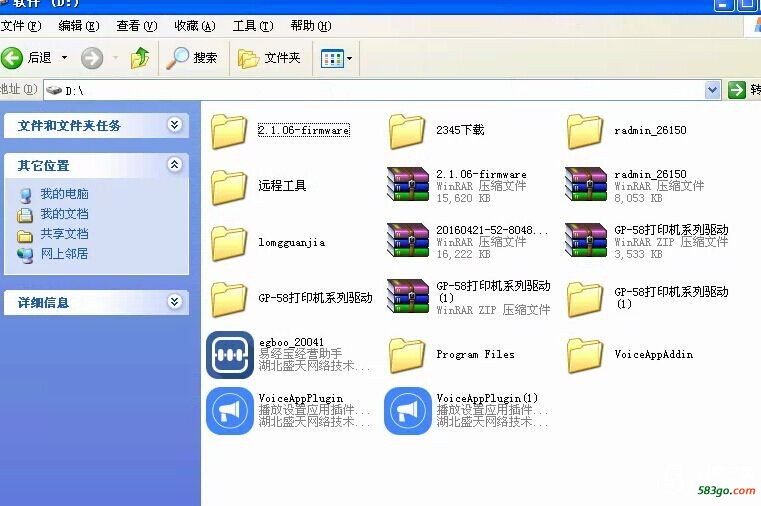The height and width of the screenshot is (506, 761).
Task: Click the 2.1.06-firmware folder name label
Action: 303,130
